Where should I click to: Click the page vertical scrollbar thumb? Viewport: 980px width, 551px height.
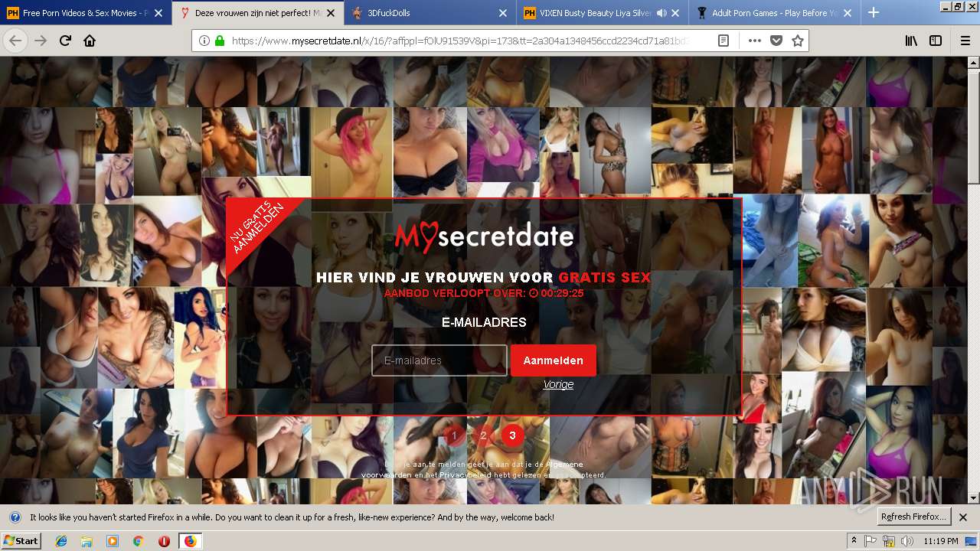point(973,126)
